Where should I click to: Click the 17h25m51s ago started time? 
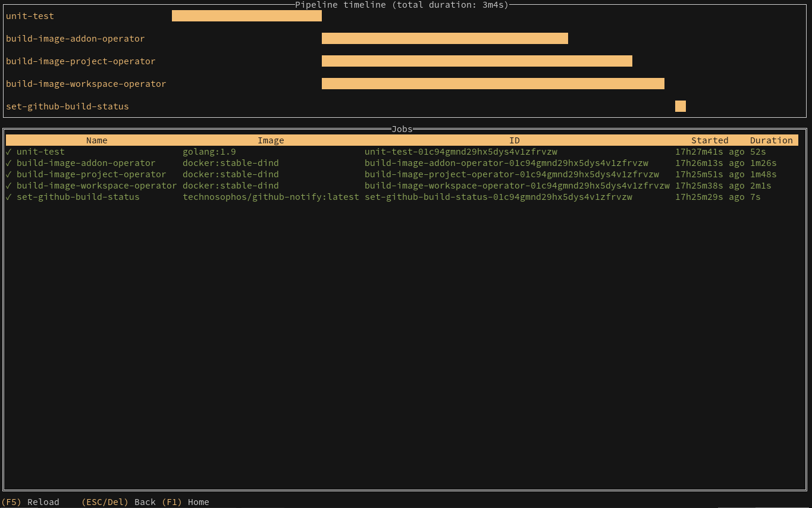click(710, 174)
